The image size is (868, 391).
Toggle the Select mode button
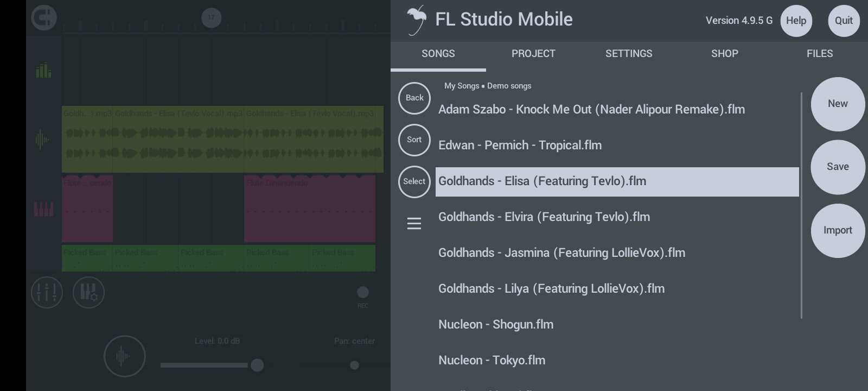(414, 181)
